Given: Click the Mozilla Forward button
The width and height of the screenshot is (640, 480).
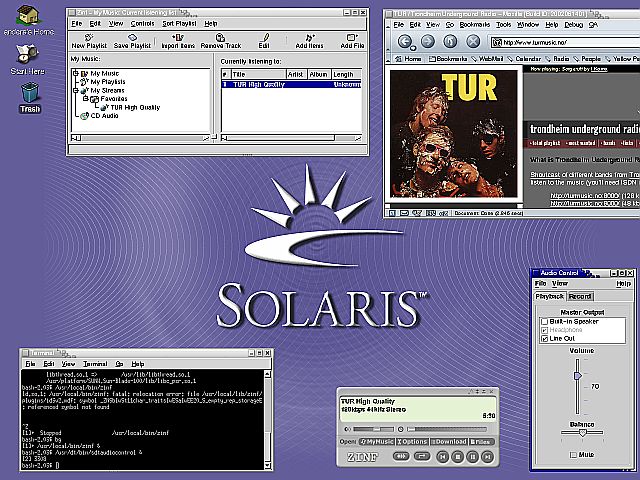Looking at the screenshot, I should point(428,41).
